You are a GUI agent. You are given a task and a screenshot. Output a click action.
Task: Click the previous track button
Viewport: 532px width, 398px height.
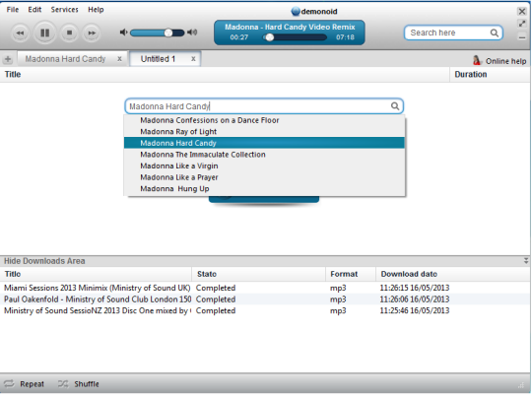[x=20, y=33]
